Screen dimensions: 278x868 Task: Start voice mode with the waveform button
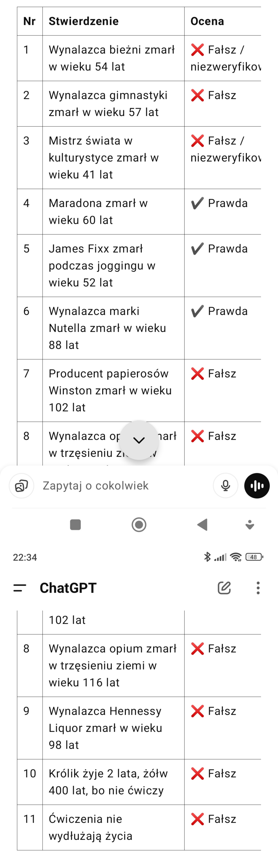257,486
